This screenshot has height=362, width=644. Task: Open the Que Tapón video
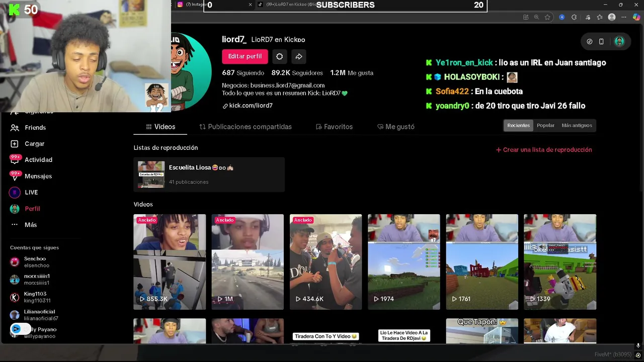[x=482, y=331]
